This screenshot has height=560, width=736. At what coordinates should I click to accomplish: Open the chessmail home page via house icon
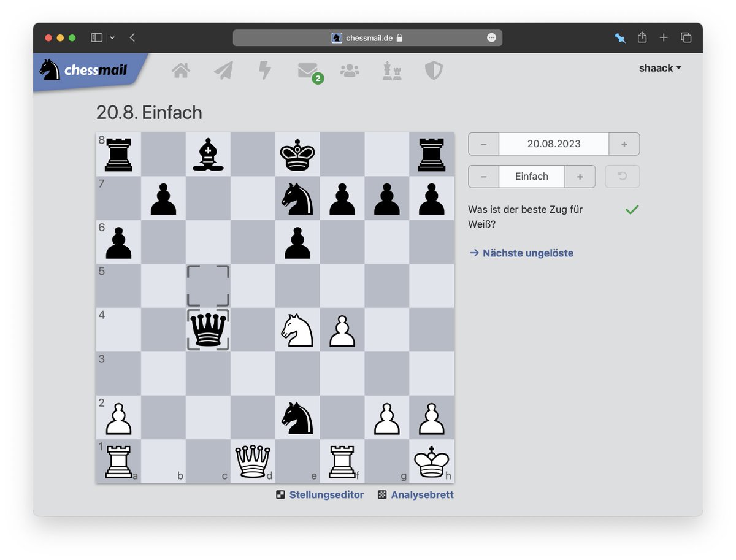[x=181, y=70]
